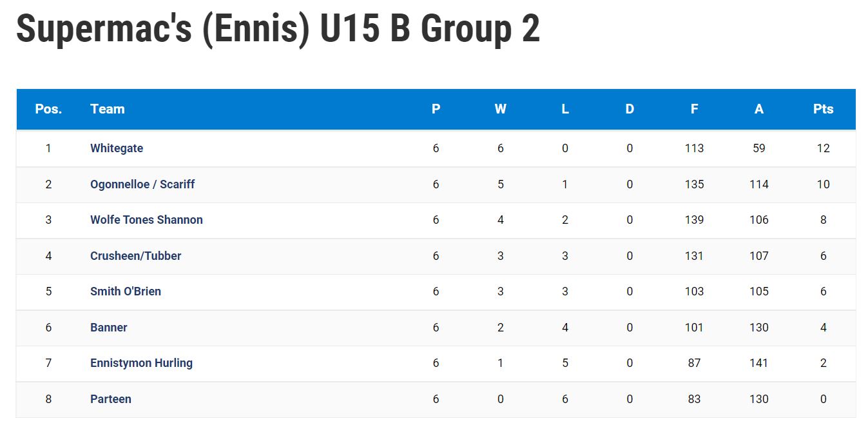Select the L column header
868x434 pixels.
(565, 109)
